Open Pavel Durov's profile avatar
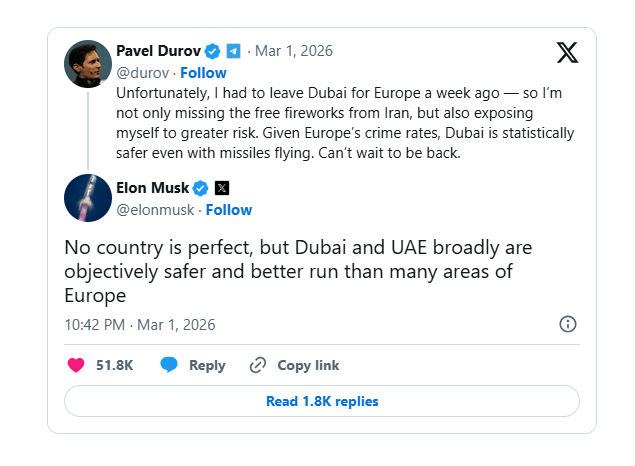This screenshot has width=635, height=466. (87, 64)
